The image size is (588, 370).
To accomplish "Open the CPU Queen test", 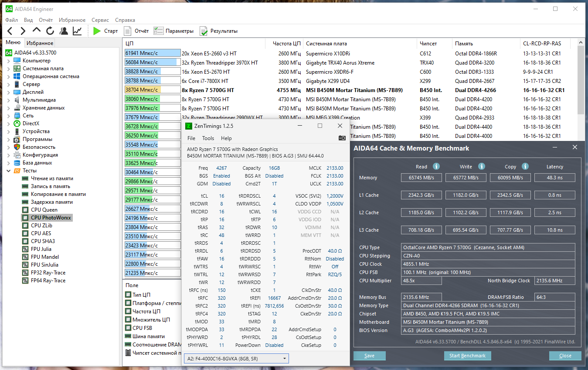I will pyautogui.click(x=44, y=210).
